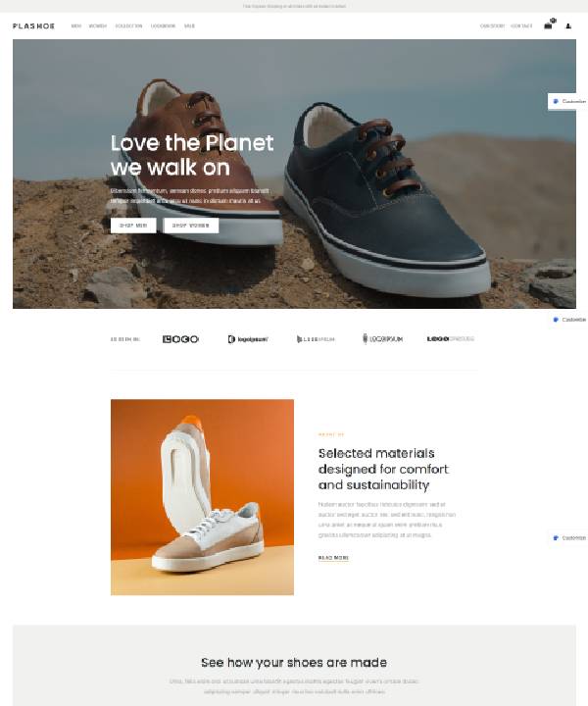Click the Shop Men button

(133, 226)
